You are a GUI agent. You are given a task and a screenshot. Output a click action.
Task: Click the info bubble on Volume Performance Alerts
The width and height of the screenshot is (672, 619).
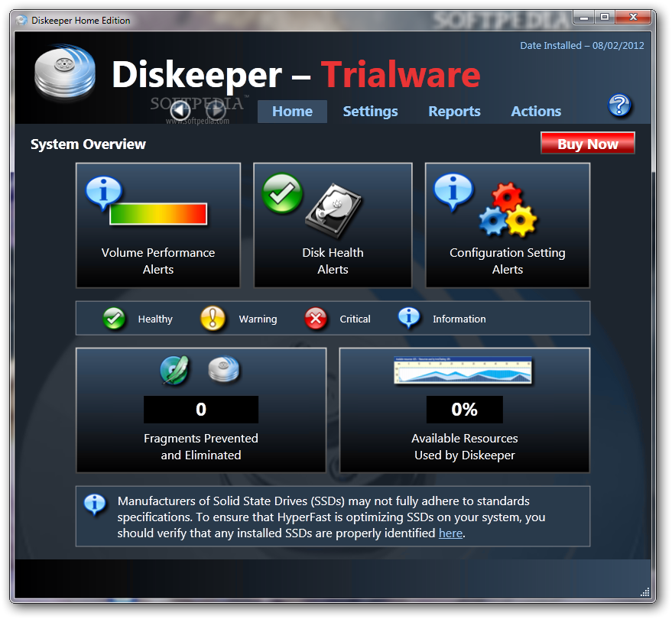pyautogui.click(x=103, y=193)
